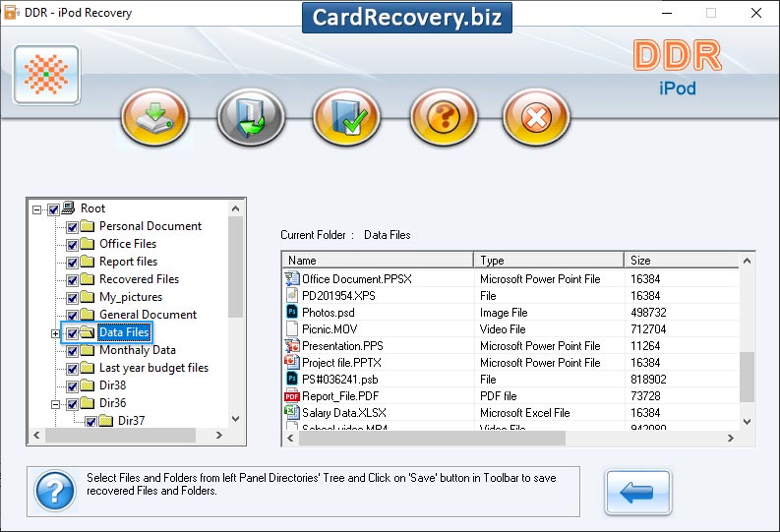780x532 pixels.
Task: Collapse the Root tree node
Action: [36, 209]
